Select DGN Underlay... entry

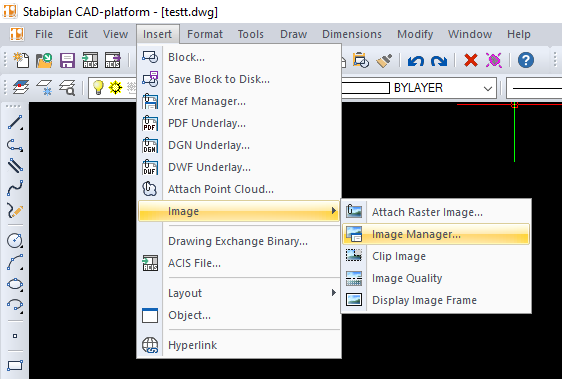pyautogui.click(x=239, y=145)
